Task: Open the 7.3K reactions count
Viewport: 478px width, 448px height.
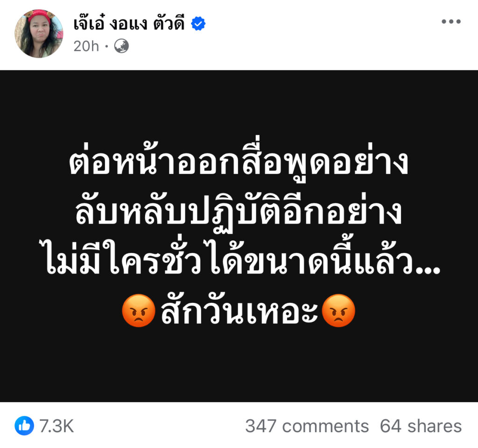Action: coord(56,426)
